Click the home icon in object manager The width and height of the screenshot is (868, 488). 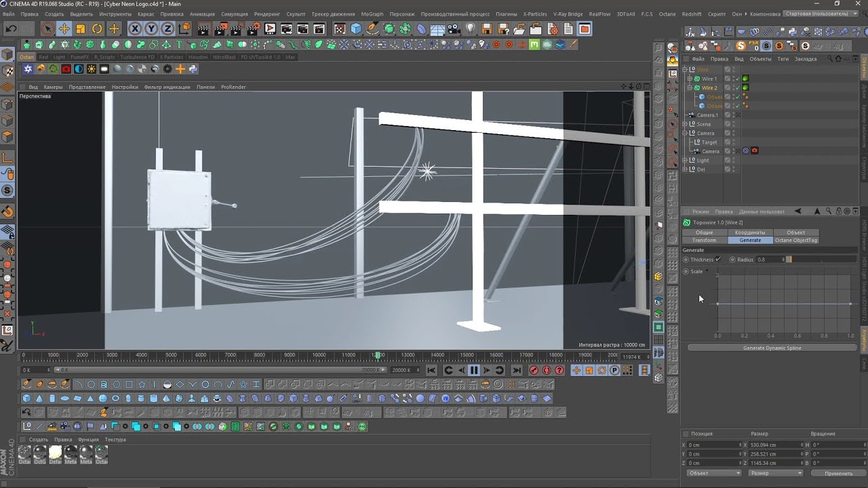[838, 59]
